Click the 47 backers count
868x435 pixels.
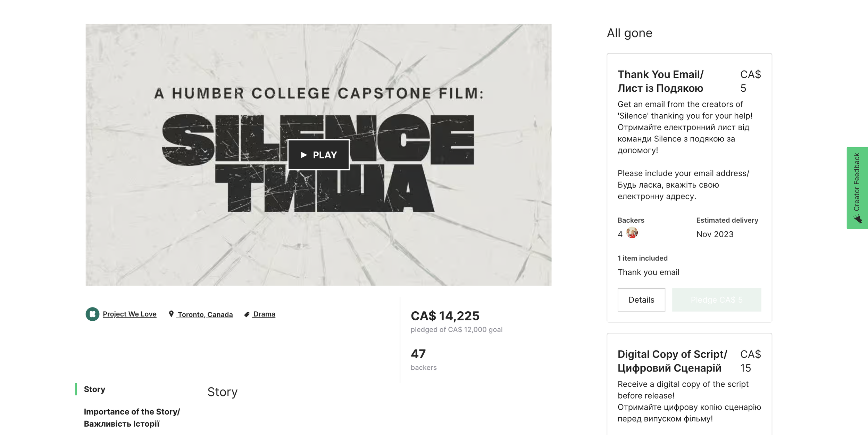coord(418,354)
